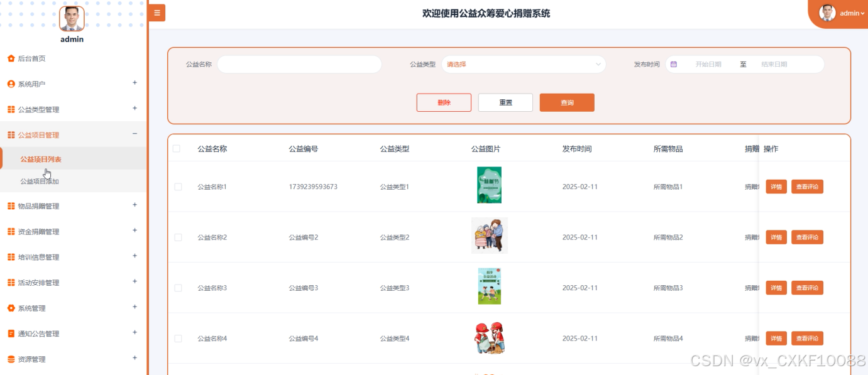Click the 公益项目管理 grid icon
This screenshot has height=375, width=868.
11,135
